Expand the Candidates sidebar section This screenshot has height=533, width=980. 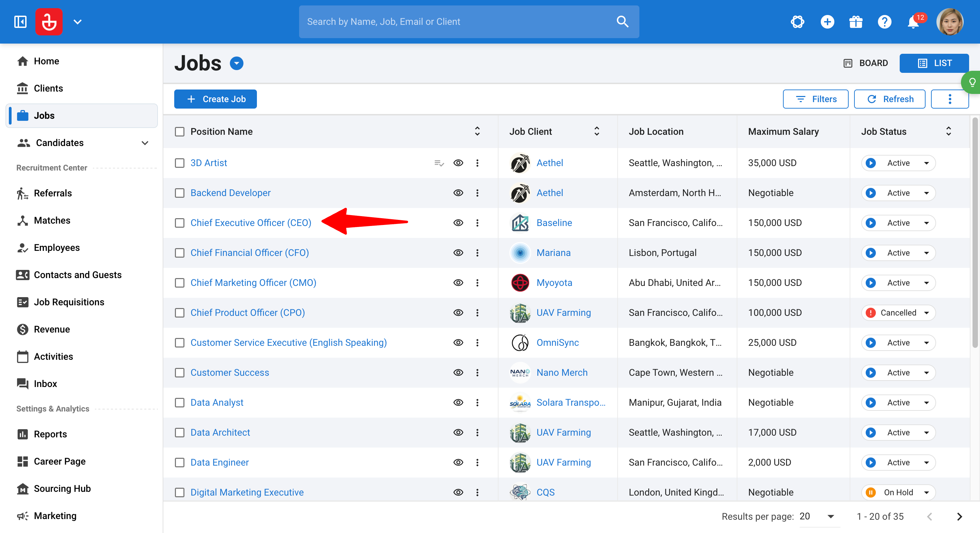(145, 143)
